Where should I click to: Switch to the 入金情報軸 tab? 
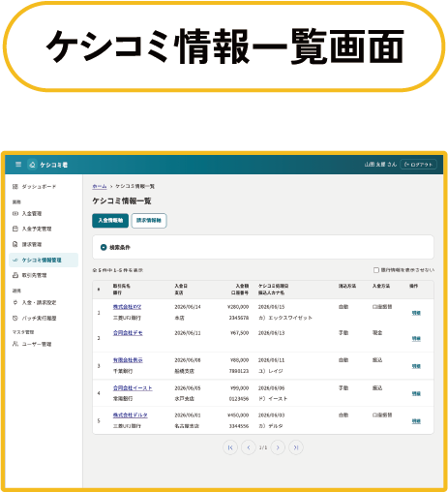click(x=110, y=221)
